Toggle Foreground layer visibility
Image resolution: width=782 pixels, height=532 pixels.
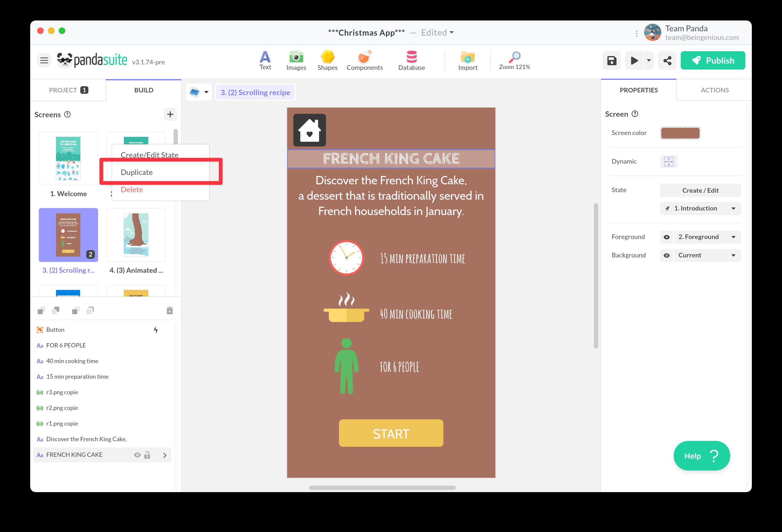pyautogui.click(x=667, y=237)
